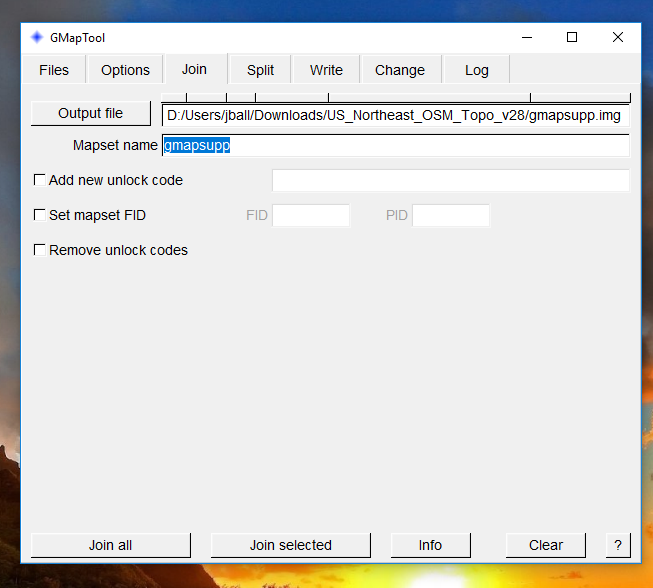Check Remove unlock codes option
Viewport: 653px width, 588px height.
[40, 250]
